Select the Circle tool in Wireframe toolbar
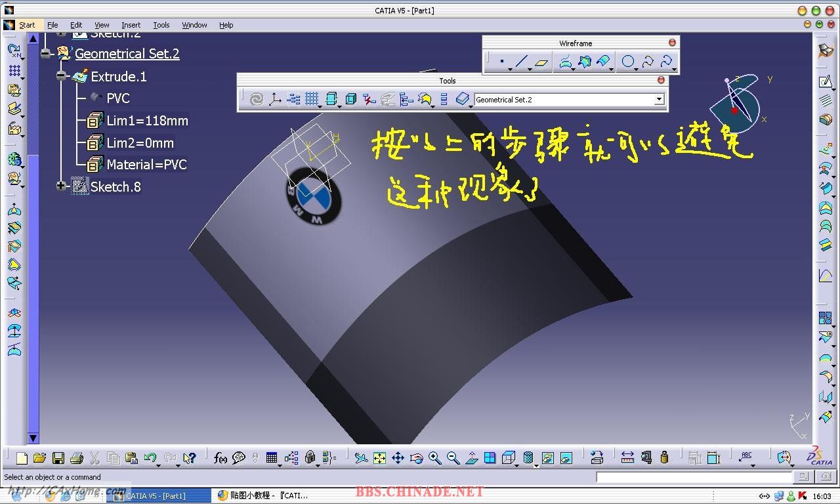The width and height of the screenshot is (840, 504). [x=627, y=62]
